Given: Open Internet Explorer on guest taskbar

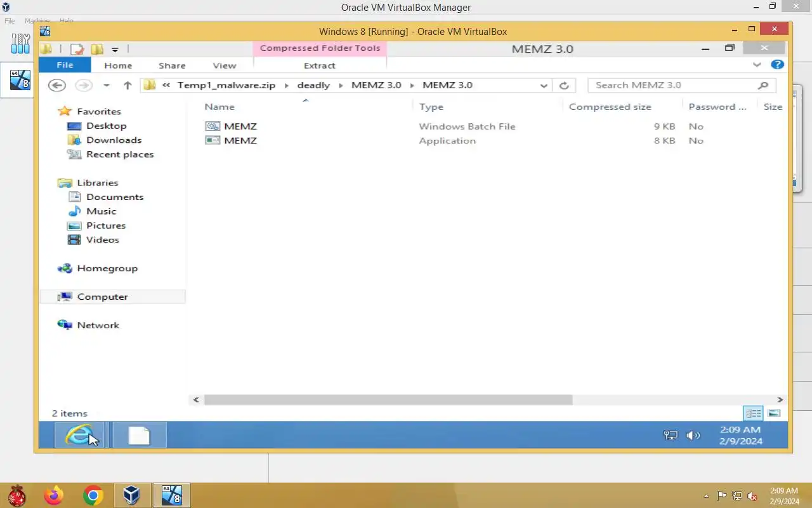Looking at the screenshot, I should [79, 435].
